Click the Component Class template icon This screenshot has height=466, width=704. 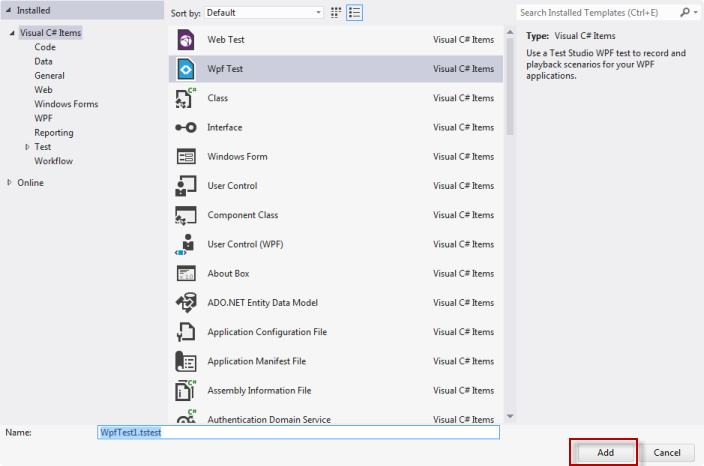click(186, 215)
